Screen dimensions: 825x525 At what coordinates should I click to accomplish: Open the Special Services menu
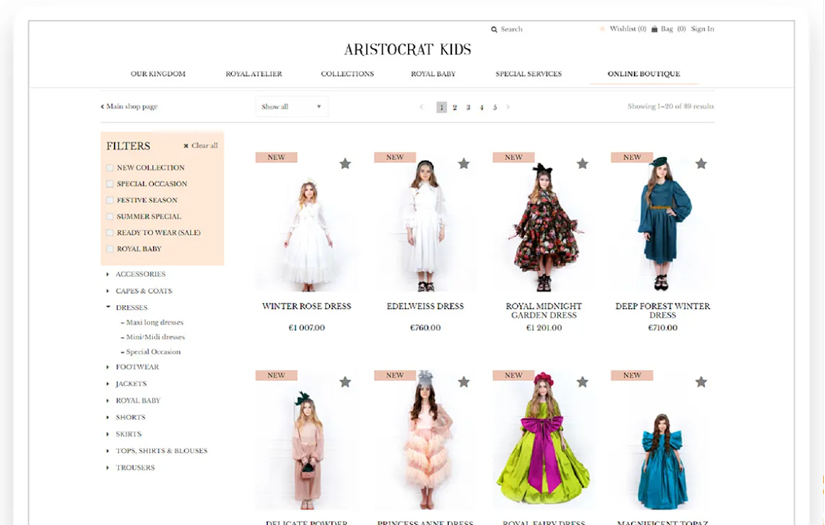528,74
